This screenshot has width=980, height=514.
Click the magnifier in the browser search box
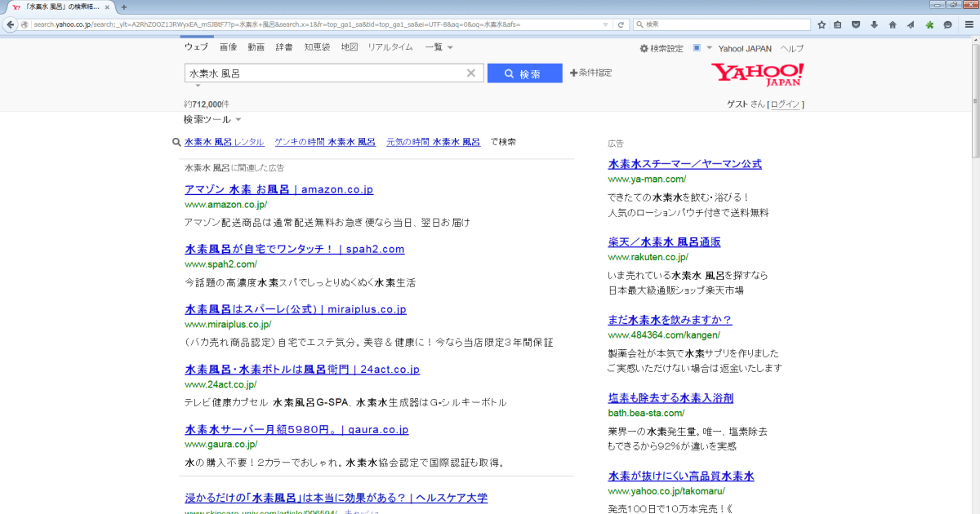click(639, 24)
